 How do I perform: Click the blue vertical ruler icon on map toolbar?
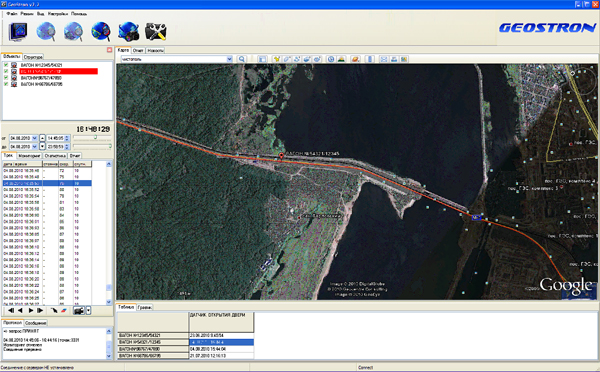point(370,59)
